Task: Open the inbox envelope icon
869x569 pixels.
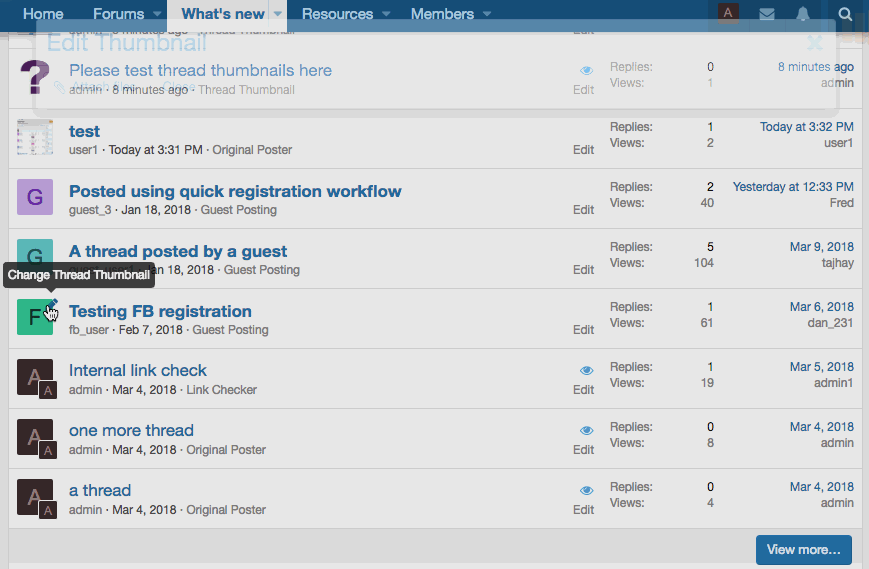Action: (x=767, y=14)
